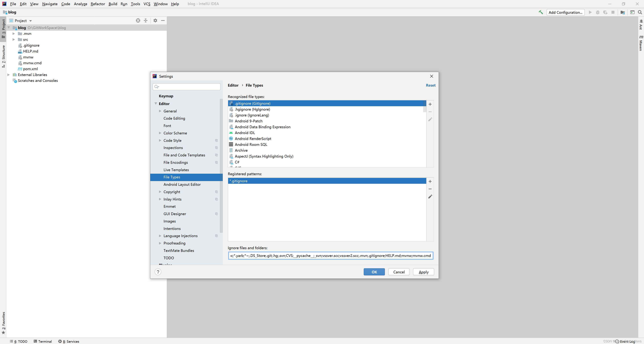Open the Search Everywhere magnifier icon
This screenshot has width=644, height=344.
[640, 12]
